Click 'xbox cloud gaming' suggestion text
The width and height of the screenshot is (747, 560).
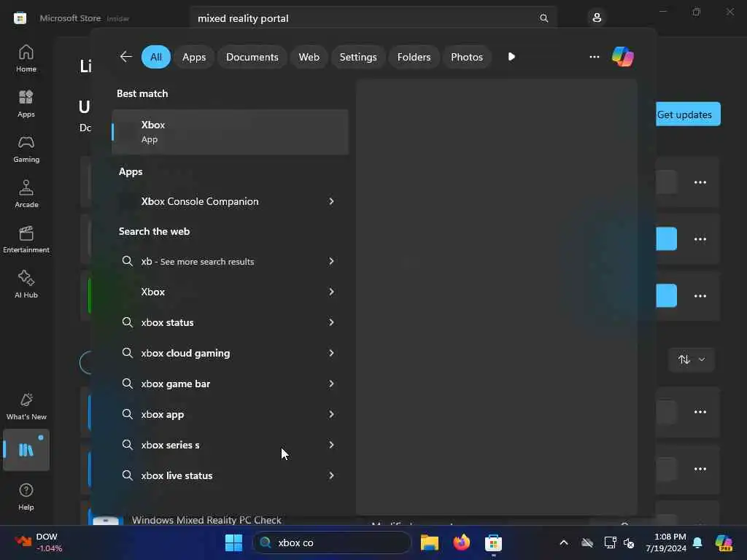click(185, 353)
